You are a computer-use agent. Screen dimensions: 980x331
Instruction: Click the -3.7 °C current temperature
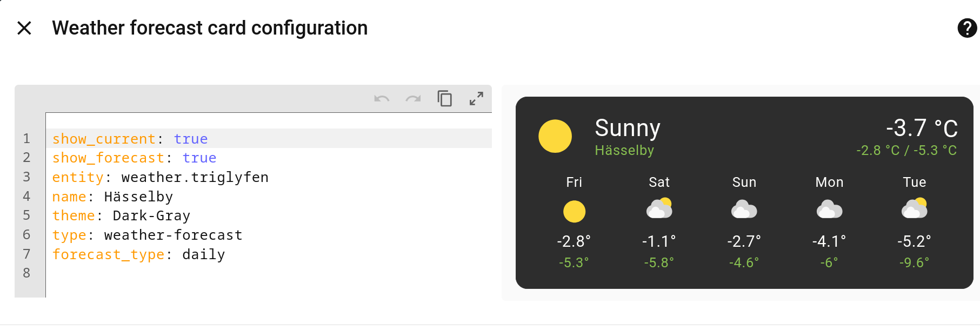tap(922, 129)
